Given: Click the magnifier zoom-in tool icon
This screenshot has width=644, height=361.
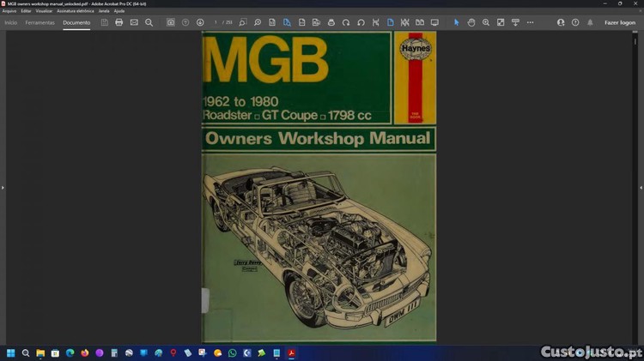Looking at the screenshot, I should [486, 22].
